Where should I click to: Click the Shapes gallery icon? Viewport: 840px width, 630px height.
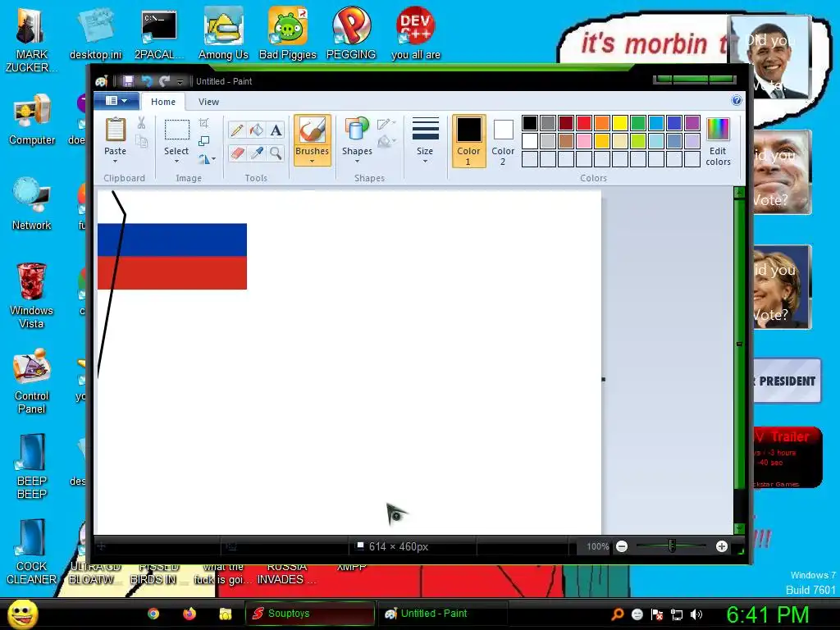[x=357, y=130]
